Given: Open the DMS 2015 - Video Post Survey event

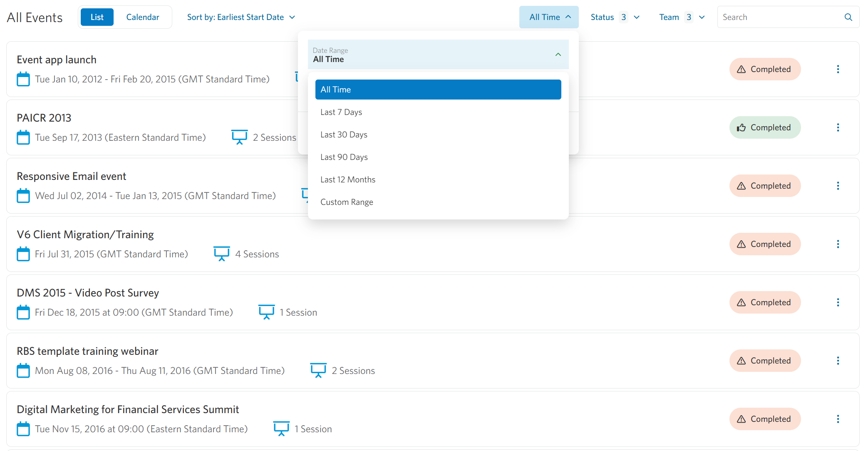Looking at the screenshot, I should tap(88, 293).
